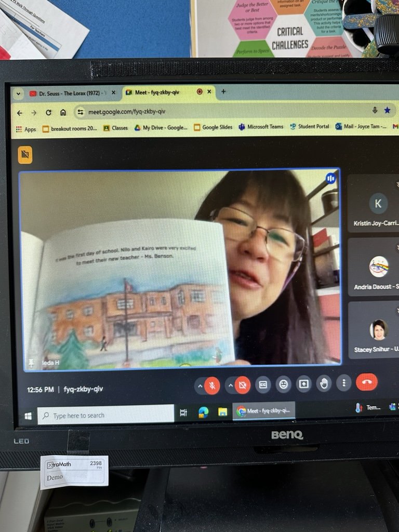Click the Present now button
399x532 pixels.
coord(303,384)
